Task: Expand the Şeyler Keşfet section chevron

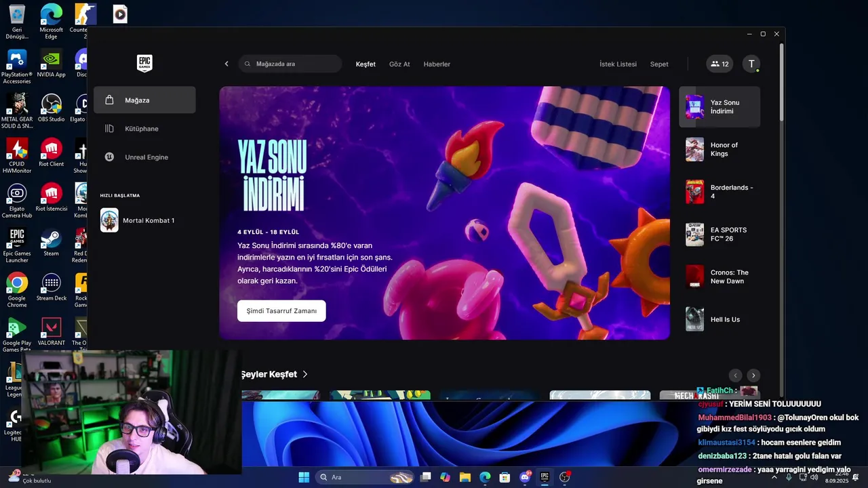Action: click(x=305, y=374)
